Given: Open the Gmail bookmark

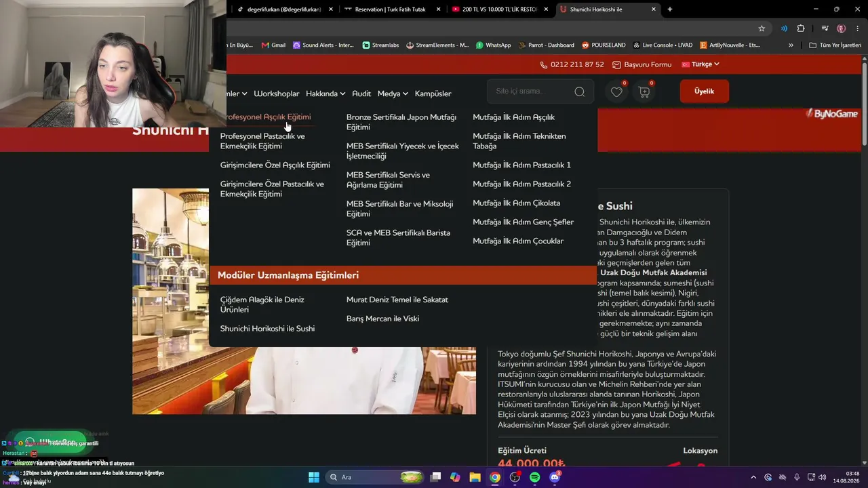Looking at the screenshot, I should [x=273, y=45].
